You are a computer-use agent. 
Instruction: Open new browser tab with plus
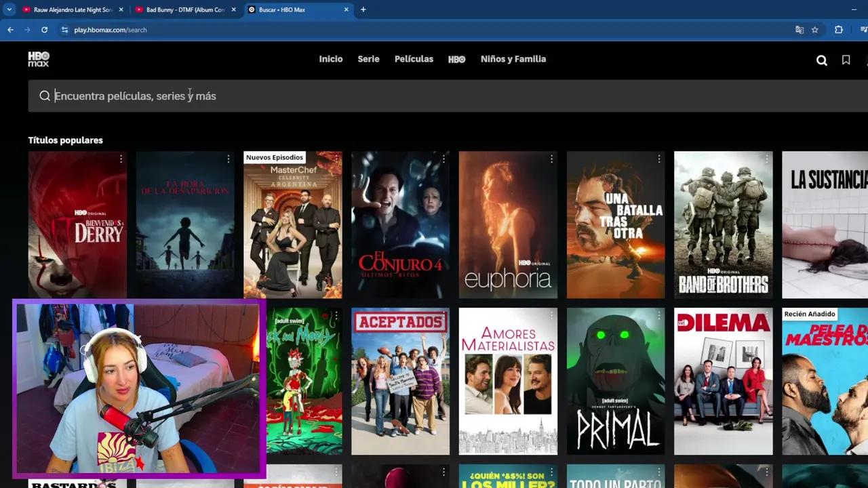pos(363,9)
